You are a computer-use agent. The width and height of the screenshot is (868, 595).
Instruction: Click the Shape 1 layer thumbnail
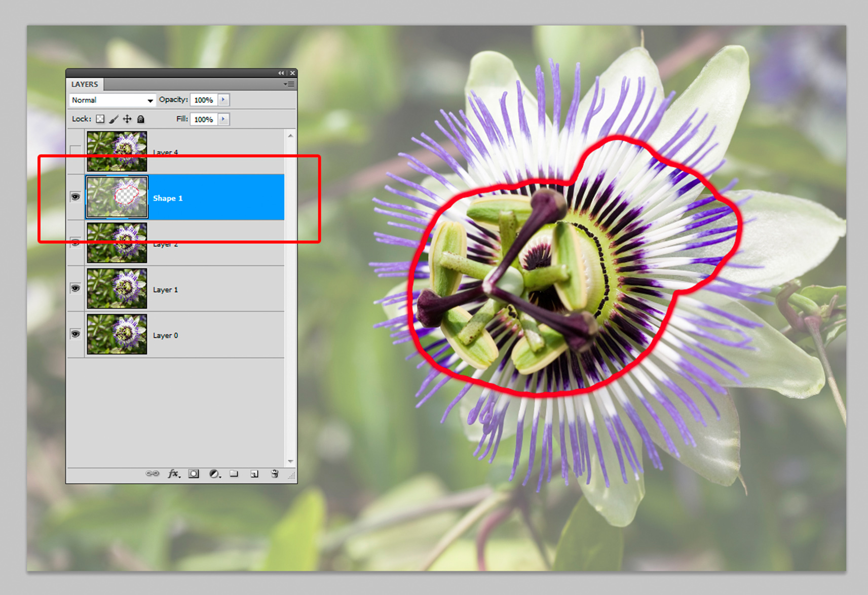(117, 197)
